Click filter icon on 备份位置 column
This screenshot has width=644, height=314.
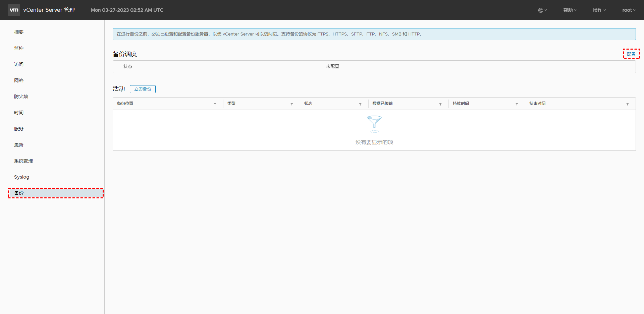[x=215, y=104]
